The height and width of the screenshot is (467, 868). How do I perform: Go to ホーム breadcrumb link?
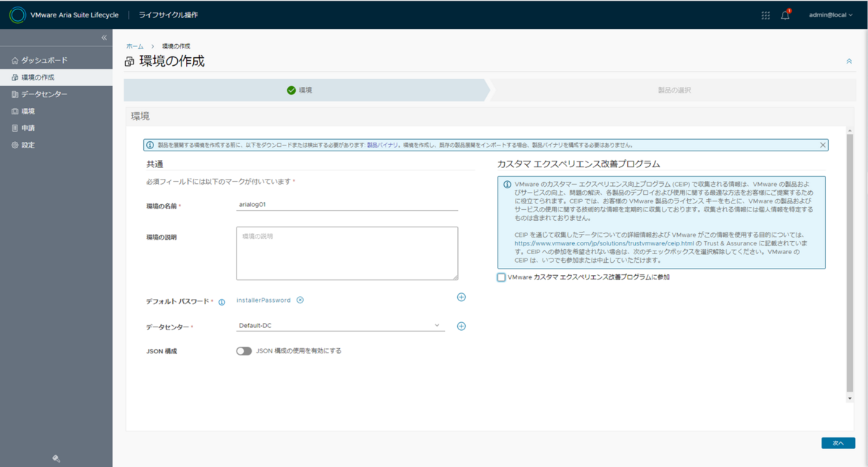(x=135, y=46)
